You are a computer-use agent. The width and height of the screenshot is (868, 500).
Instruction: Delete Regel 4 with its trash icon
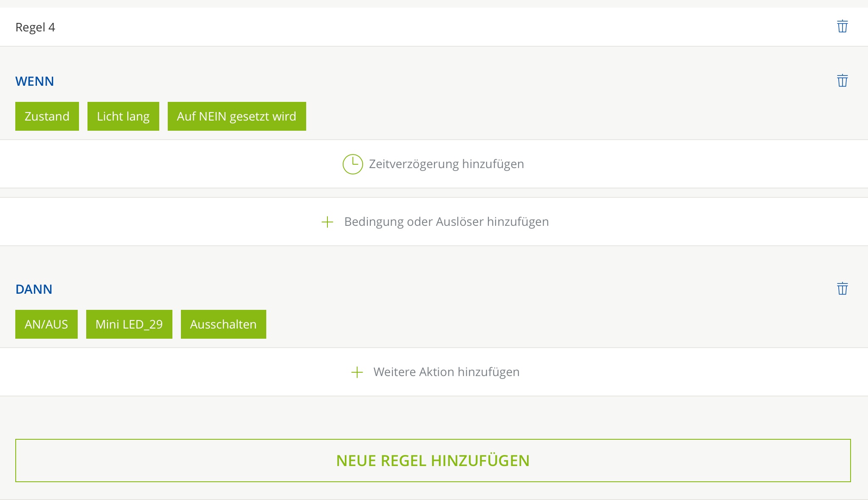pos(842,26)
